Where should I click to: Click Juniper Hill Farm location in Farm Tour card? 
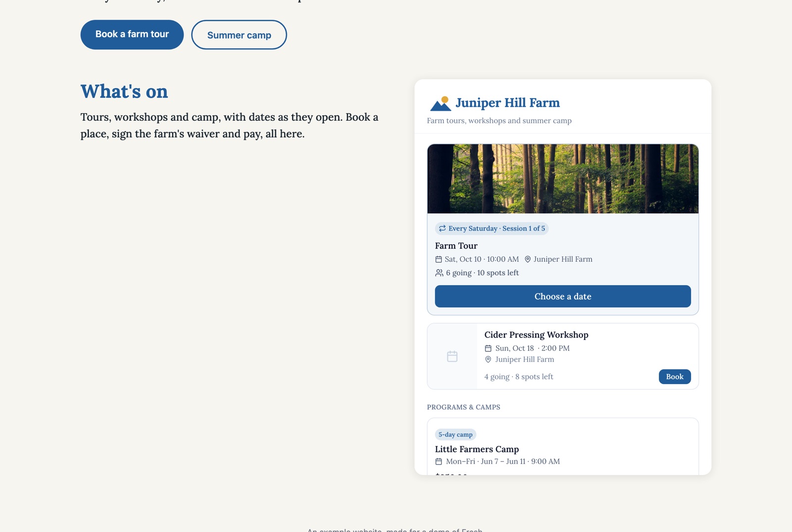pos(563,259)
